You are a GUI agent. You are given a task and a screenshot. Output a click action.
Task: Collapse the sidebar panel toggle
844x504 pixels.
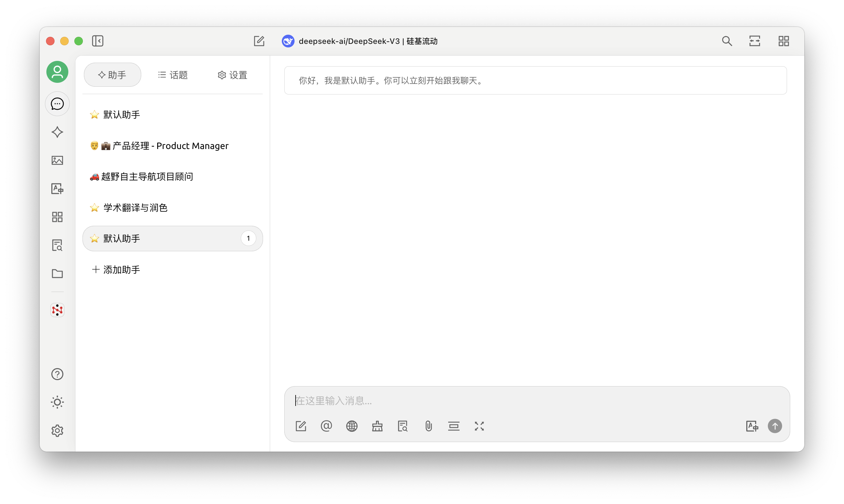98,41
